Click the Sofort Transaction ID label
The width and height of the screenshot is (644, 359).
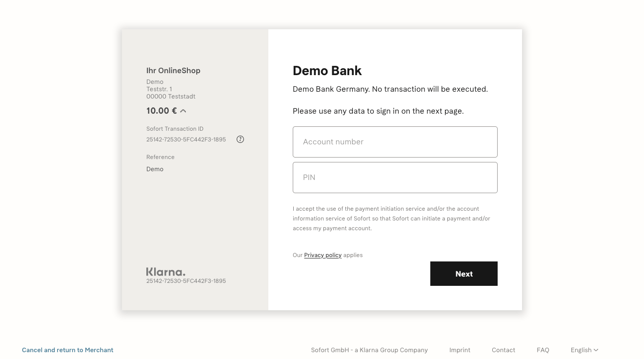[175, 129]
